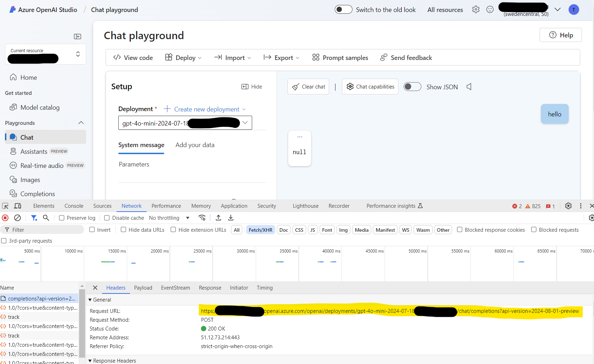
Task: Click the smiley feedback icon in header
Action: (x=490, y=10)
